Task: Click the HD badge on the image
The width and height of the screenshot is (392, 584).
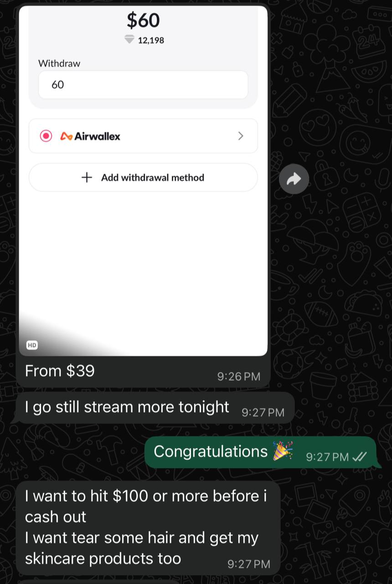Action: (32, 345)
